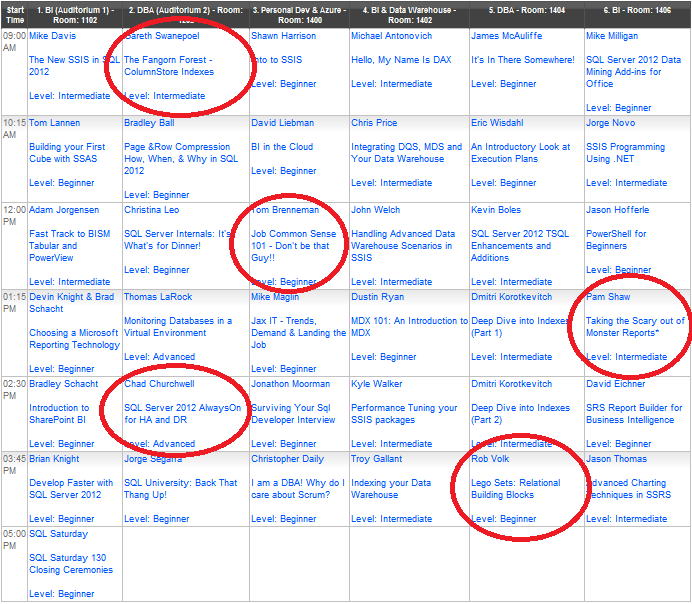The height and width of the screenshot is (604, 692).
Task: Open 'Indexing your Data Warehouse' session
Action: 391,489
